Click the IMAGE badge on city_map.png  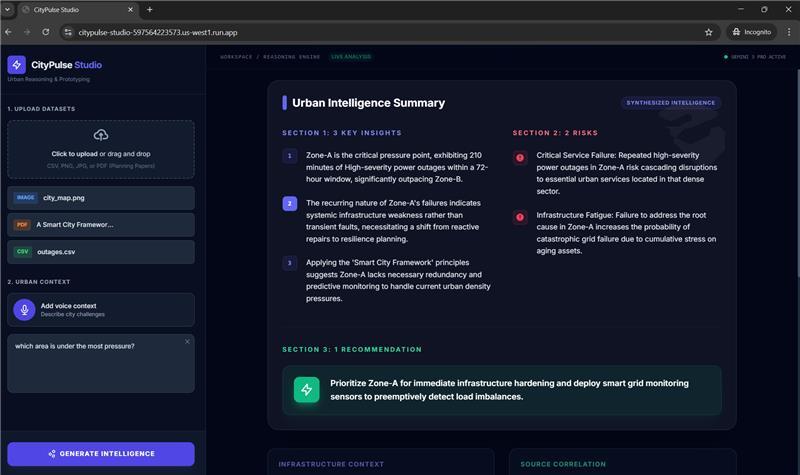(25, 197)
